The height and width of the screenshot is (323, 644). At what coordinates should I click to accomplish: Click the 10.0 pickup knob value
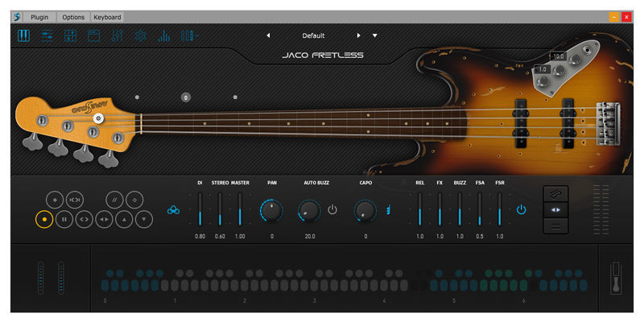coord(558,56)
